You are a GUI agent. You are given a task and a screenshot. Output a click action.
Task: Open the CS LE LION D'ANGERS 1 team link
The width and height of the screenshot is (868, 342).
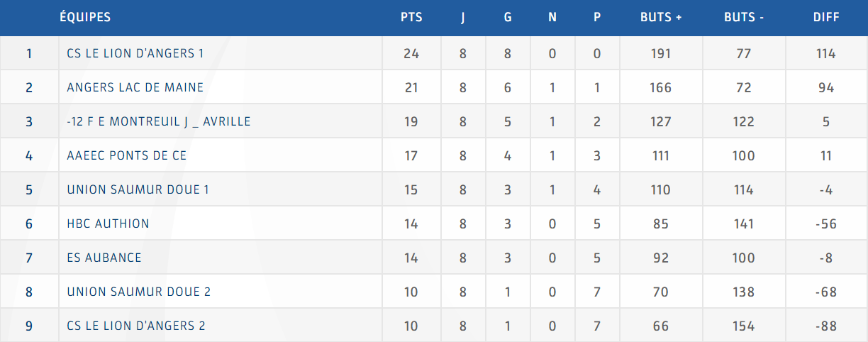click(x=135, y=53)
